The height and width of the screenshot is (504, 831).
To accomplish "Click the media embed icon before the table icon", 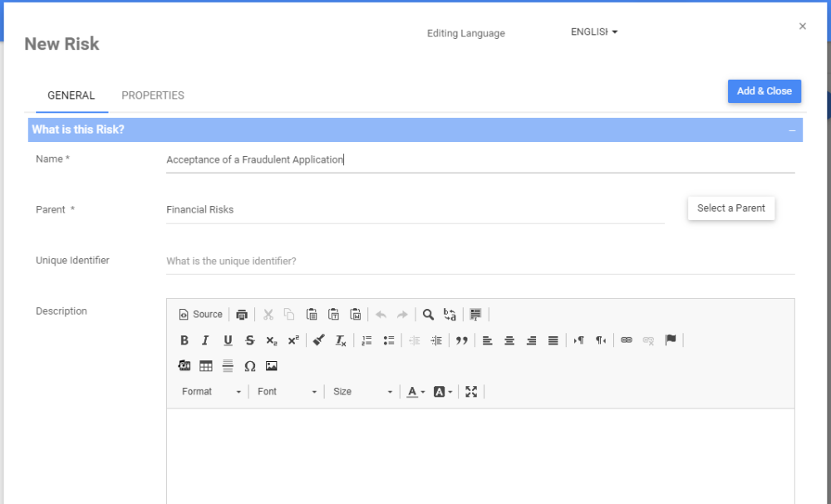I will coord(184,366).
